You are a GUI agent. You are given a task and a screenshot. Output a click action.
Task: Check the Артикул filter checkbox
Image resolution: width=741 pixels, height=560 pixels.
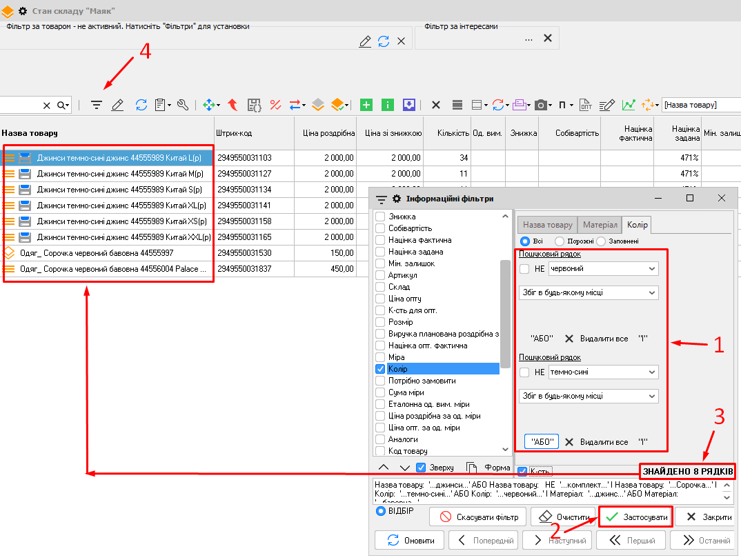click(380, 275)
